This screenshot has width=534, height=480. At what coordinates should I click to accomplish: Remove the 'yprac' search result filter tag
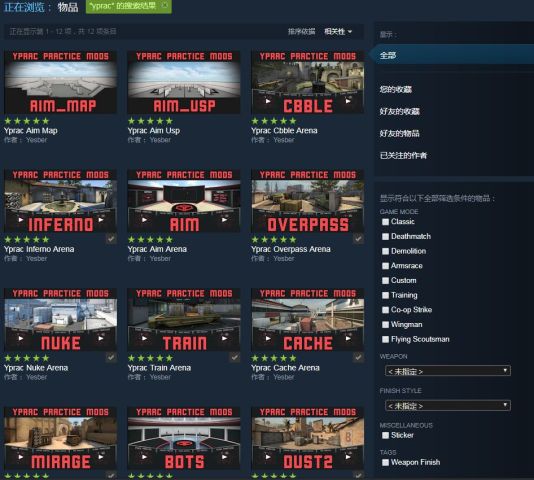[165, 5]
